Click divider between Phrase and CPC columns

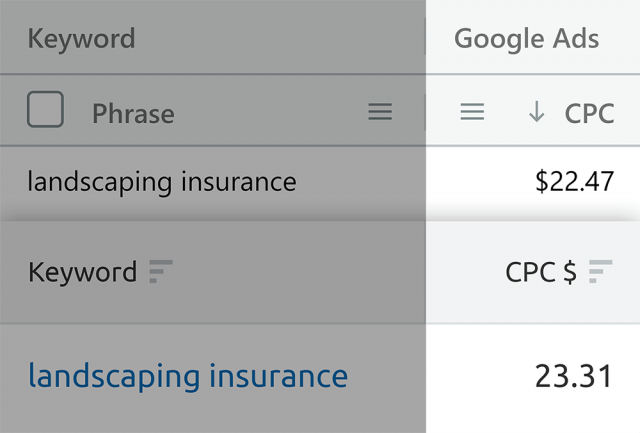pyautogui.click(x=425, y=112)
